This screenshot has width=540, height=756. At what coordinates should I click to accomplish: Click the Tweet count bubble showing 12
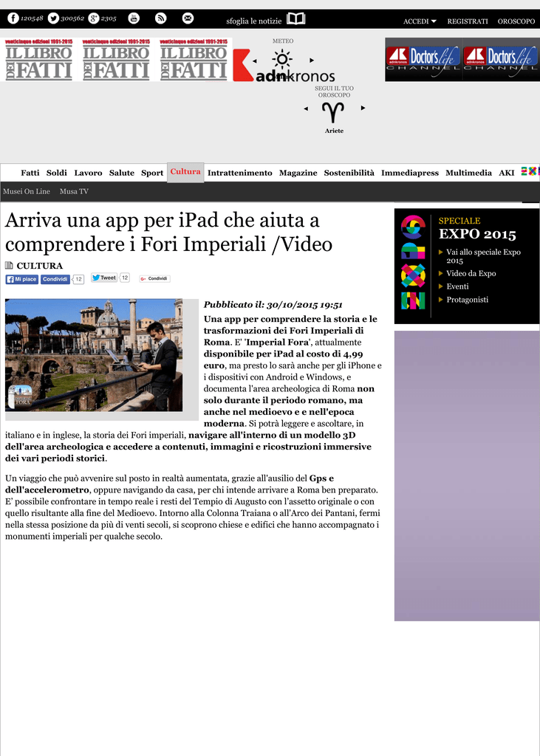[x=125, y=278]
